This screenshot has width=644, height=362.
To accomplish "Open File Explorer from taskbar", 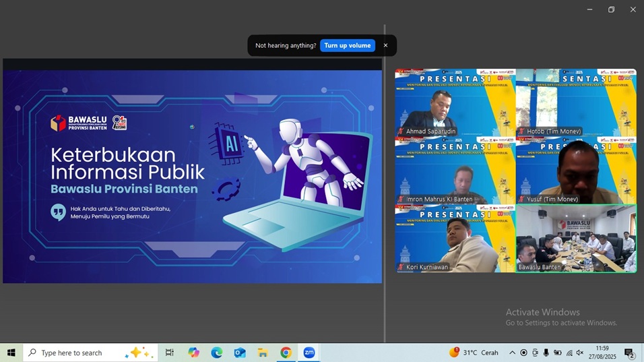I will [x=263, y=353].
